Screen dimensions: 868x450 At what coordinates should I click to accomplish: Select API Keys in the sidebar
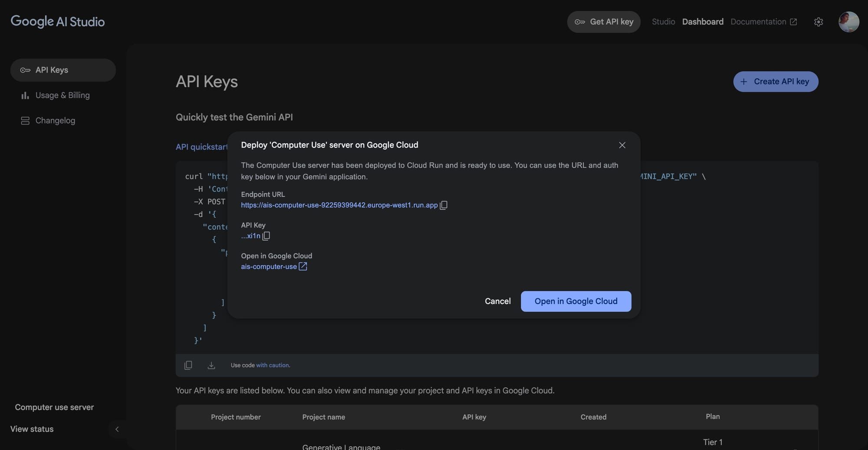51,70
